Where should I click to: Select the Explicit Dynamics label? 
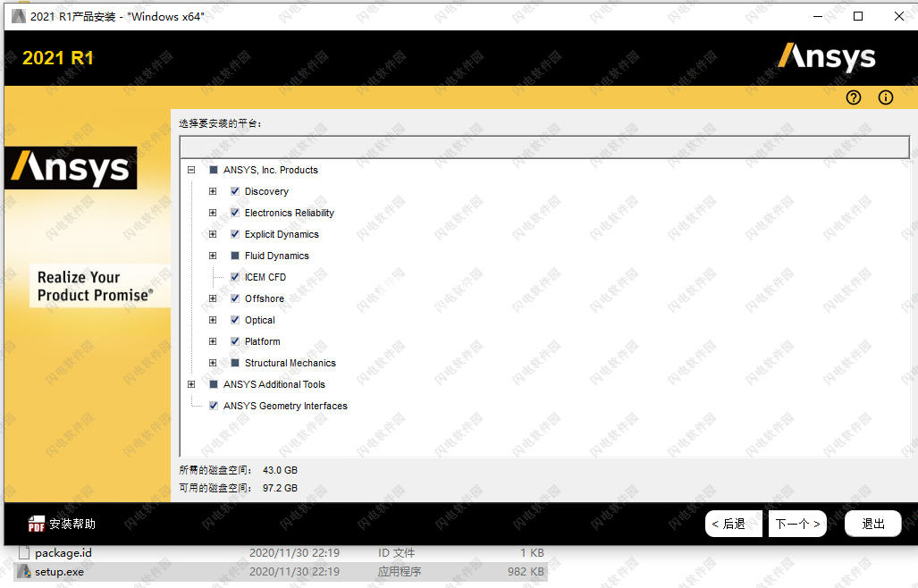click(x=282, y=234)
